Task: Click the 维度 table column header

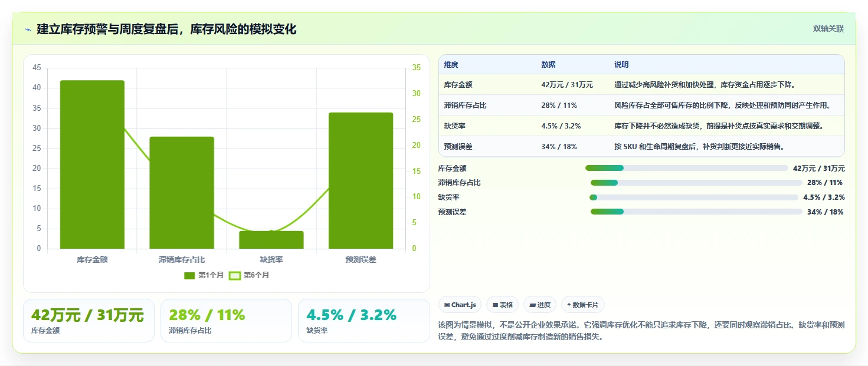Action: tap(451, 65)
